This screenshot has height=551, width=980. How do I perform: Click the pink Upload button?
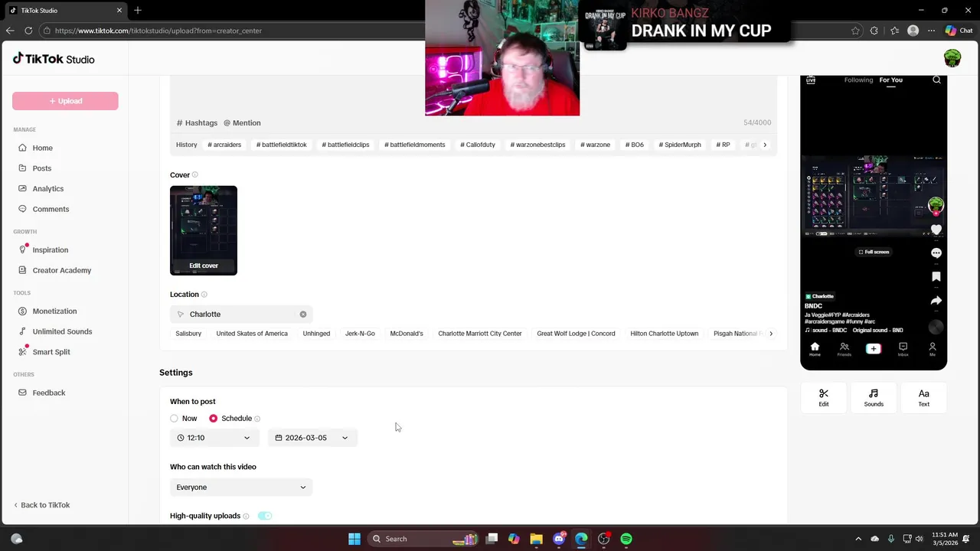pyautogui.click(x=65, y=101)
